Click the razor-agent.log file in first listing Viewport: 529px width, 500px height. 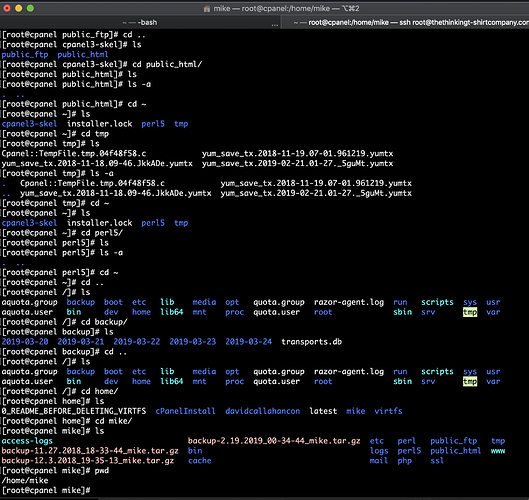pyautogui.click(x=349, y=302)
